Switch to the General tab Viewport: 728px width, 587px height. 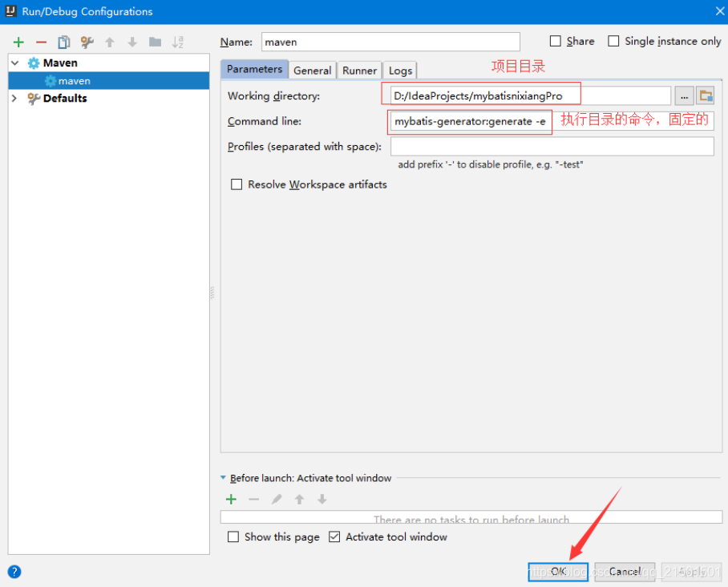[312, 71]
